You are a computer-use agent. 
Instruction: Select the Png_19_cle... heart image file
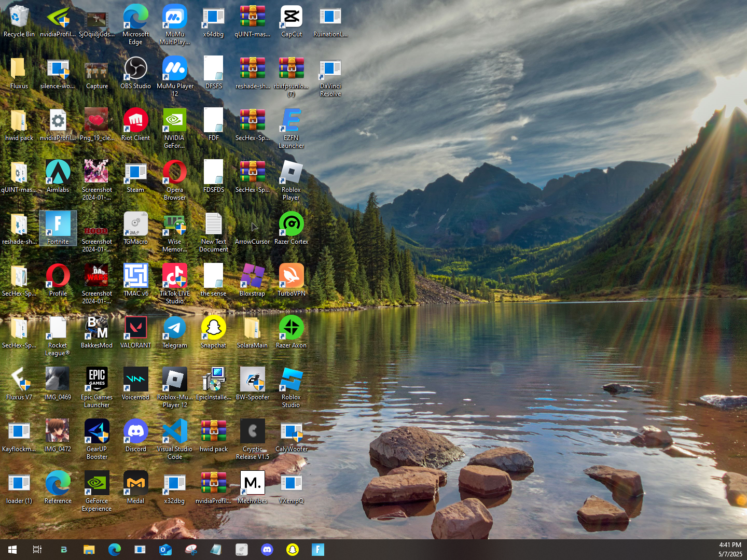point(97,125)
